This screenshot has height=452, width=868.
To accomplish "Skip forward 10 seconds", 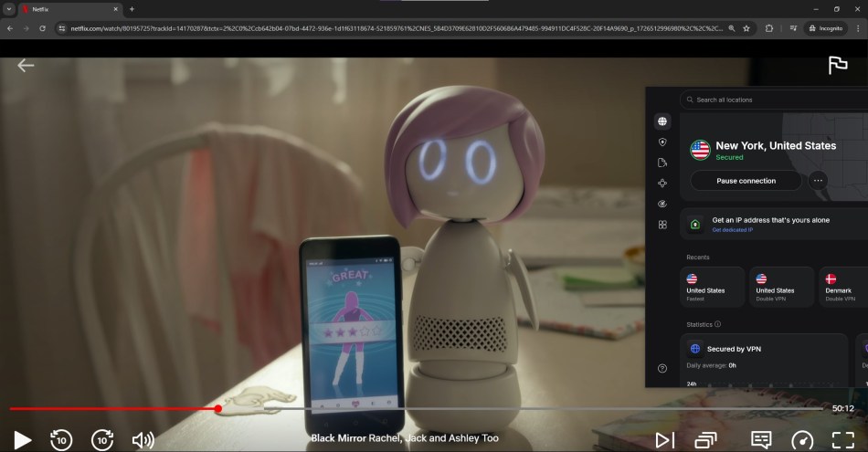I will tap(102, 440).
